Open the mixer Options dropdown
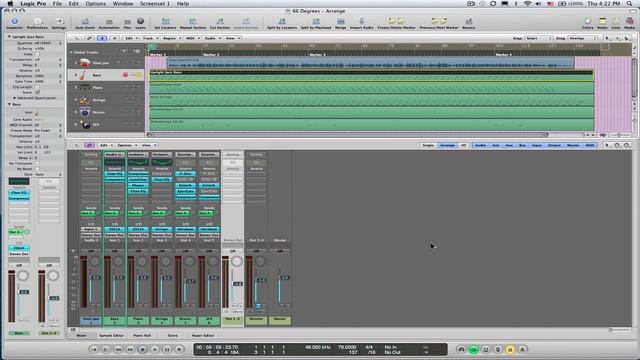The width and height of the screenshot is (640, 360). tap(127, 145)
